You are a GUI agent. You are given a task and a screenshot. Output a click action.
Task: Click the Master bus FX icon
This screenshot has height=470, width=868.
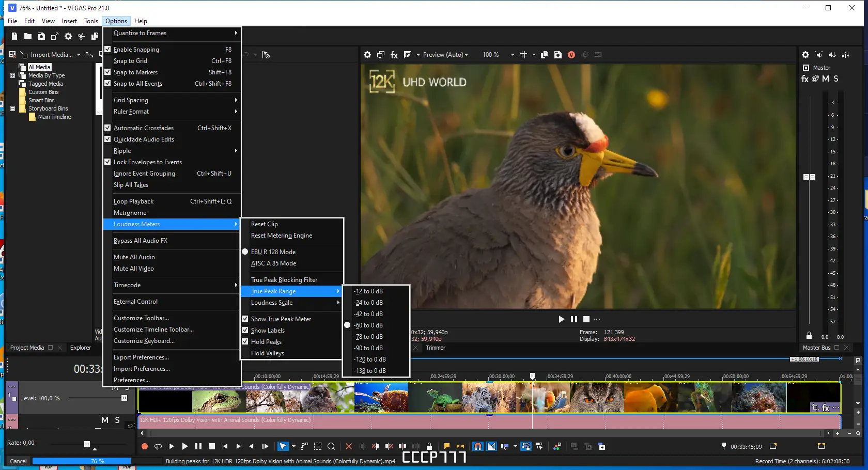(x=805, y=79)
